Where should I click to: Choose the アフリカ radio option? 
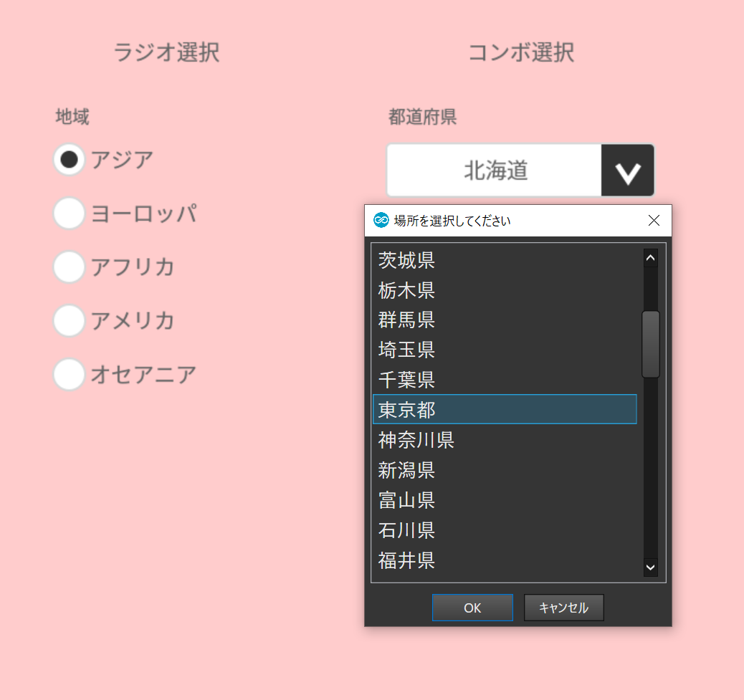point(70,267)
